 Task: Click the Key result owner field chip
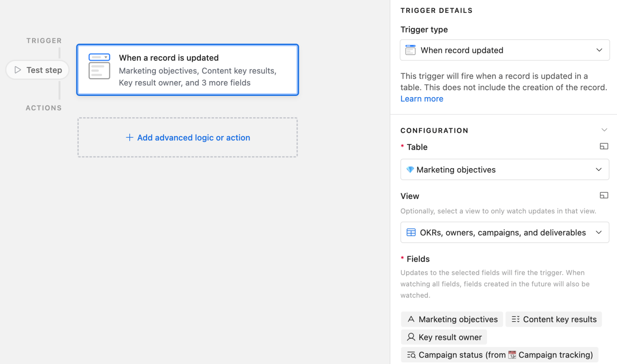pyautogui.click(x=444, y=337)
